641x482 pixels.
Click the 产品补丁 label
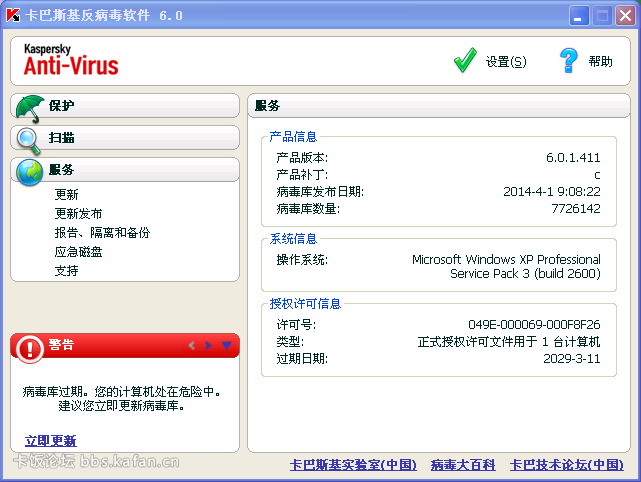(302, 175)
